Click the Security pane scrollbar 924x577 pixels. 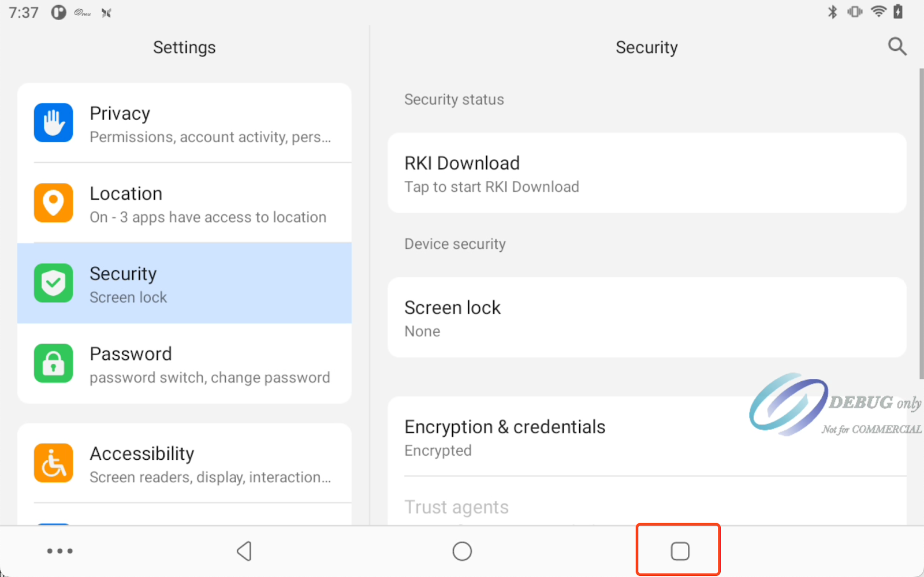921,224
